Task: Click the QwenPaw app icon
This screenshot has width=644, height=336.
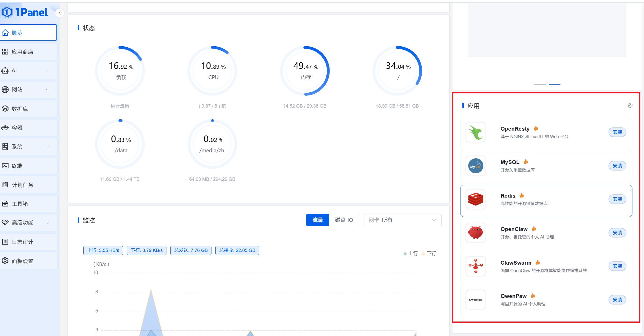Action: (475, 300)
